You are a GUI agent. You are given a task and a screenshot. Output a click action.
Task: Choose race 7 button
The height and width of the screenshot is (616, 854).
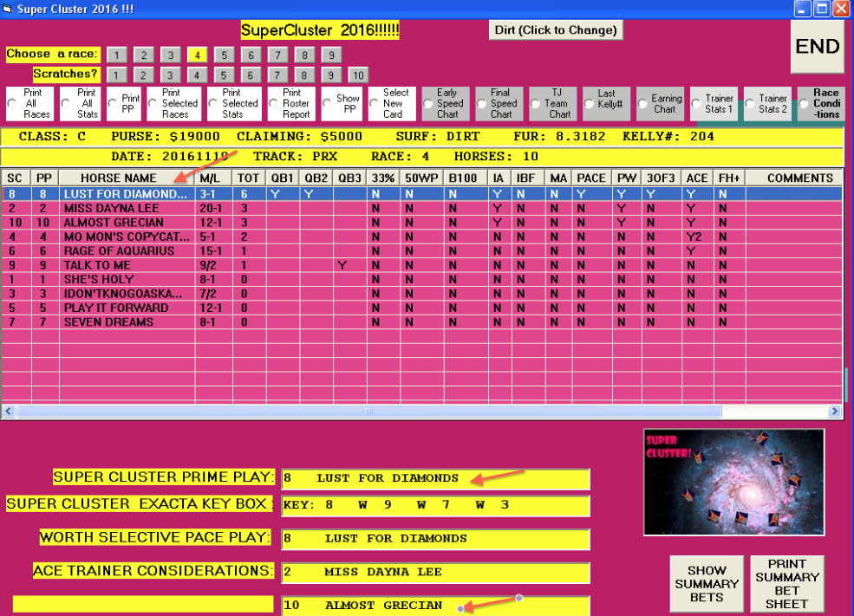click(x=277, y=55)
